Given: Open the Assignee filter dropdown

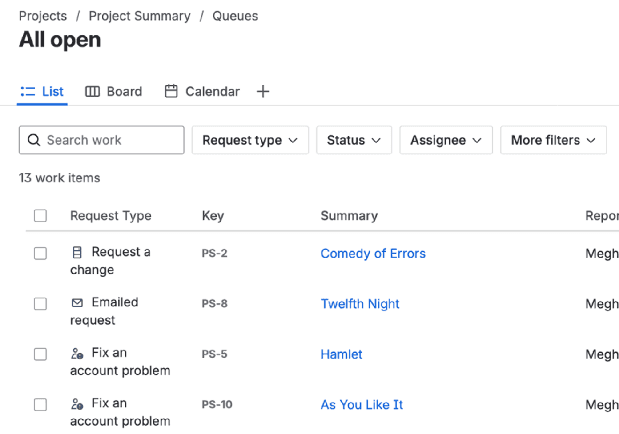Looking at the screenshot, I should click(x=446, y=140).
